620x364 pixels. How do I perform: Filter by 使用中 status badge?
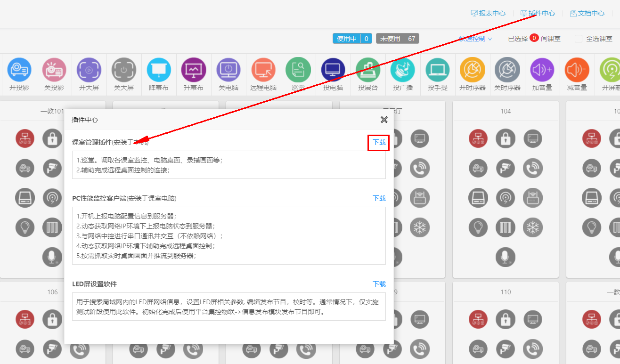coord(352,39)
